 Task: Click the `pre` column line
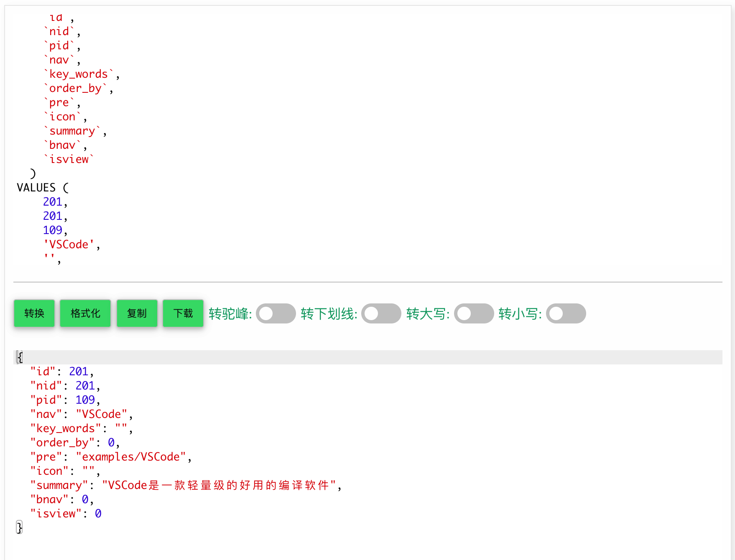[x=62, y=102]
